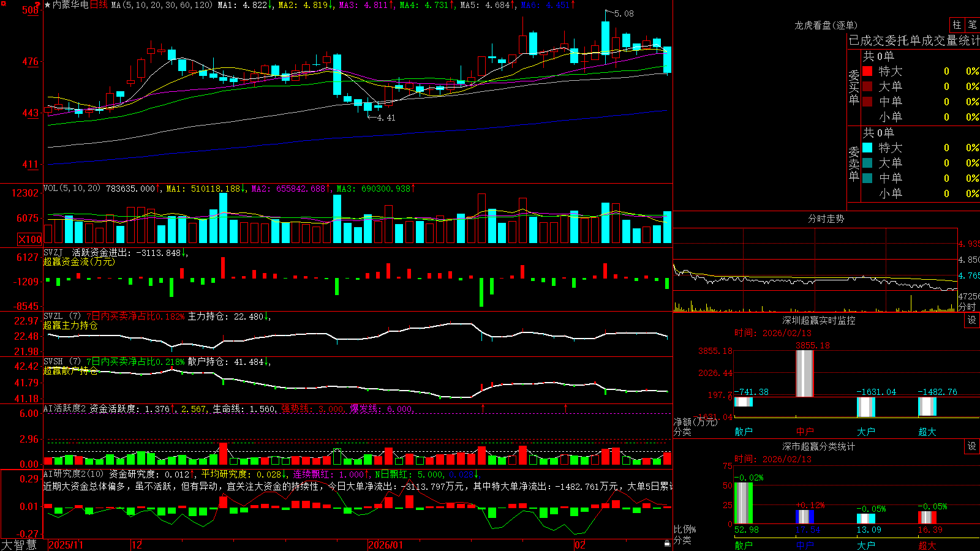
Task: Click the 2026/01 timeline marker
Action: [x=386, y=545]
